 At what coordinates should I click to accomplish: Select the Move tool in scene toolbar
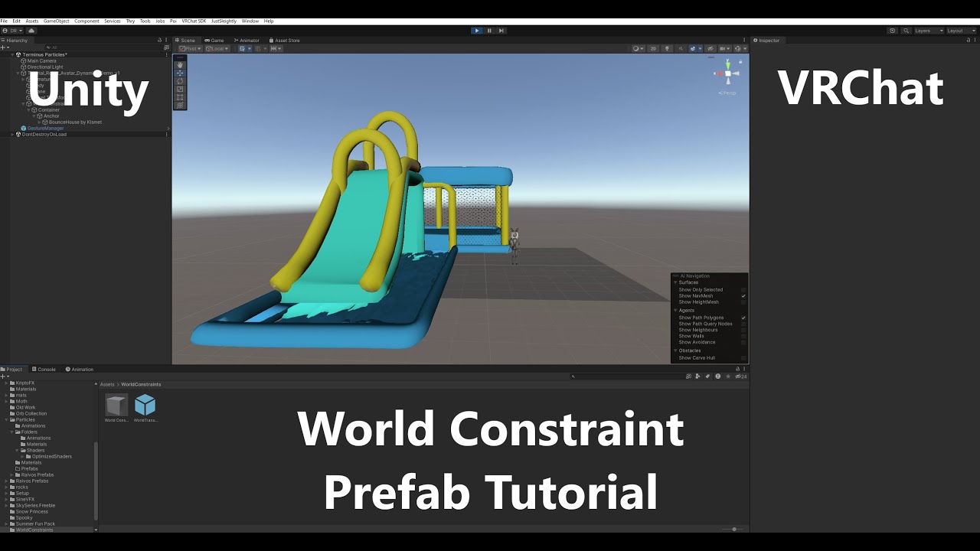click(180, 73)
